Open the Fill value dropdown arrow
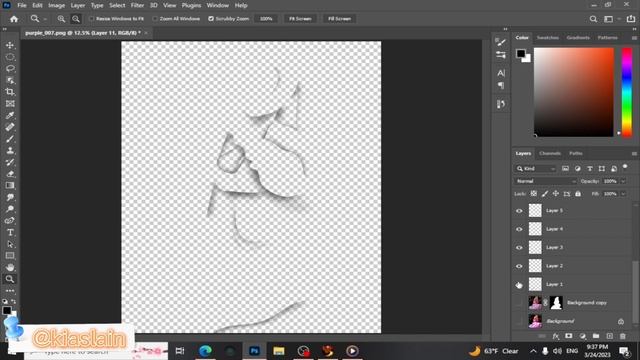Screen dimensions: 640x360 click(623, 194)
